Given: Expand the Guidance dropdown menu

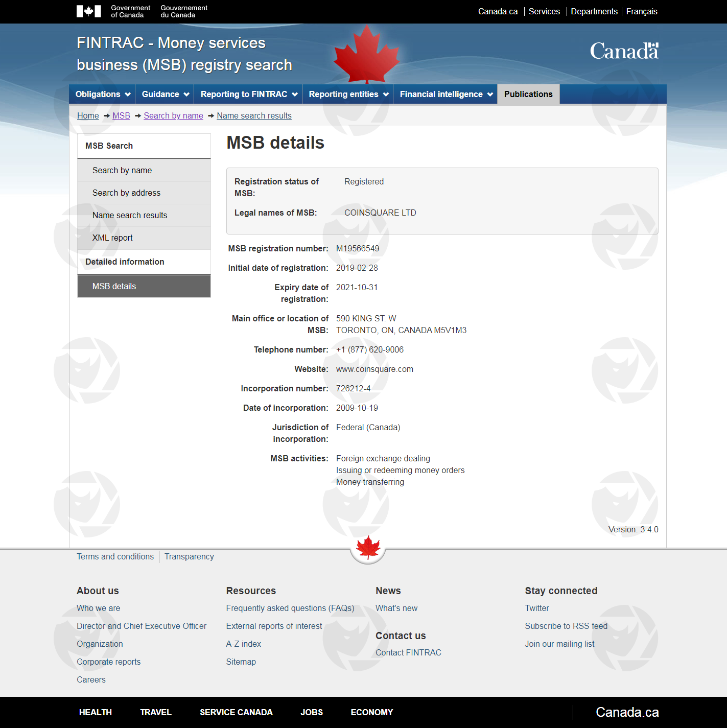Looking at the screenshot, I should point(165,94).
